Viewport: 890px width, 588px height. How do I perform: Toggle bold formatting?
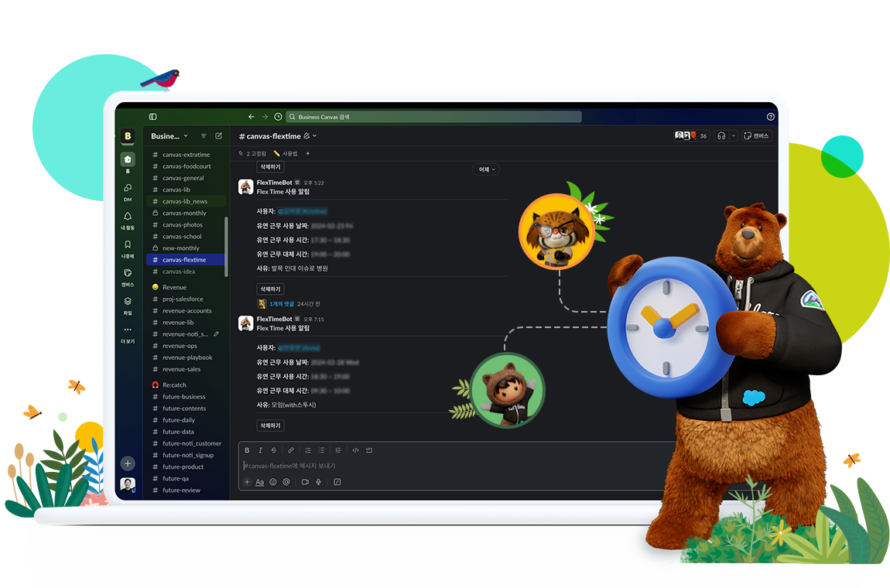point(247,450)
